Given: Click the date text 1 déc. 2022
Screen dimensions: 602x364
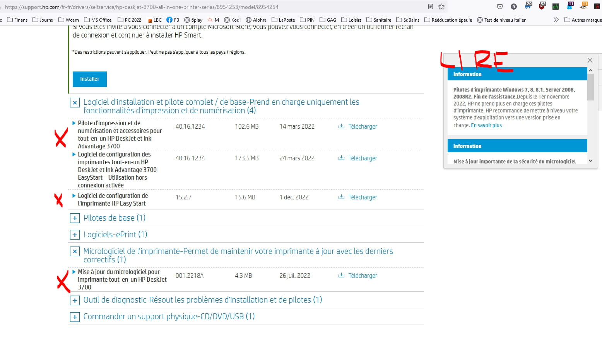Looking at the screenshot, I should [294, 197].
